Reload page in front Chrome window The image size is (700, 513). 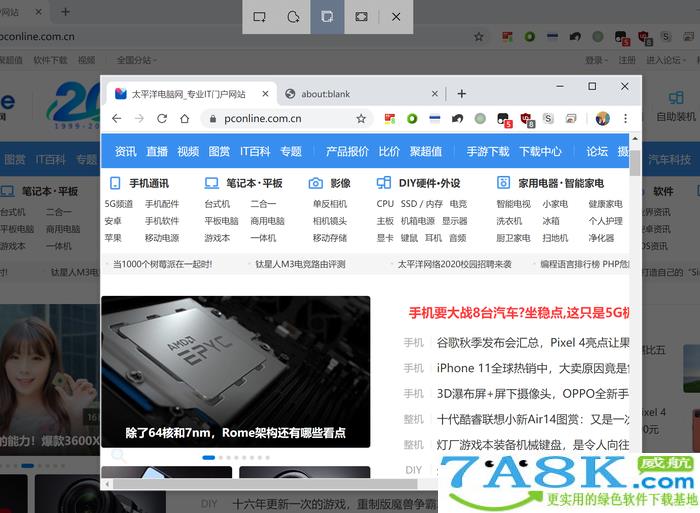(x=162, y=118)
